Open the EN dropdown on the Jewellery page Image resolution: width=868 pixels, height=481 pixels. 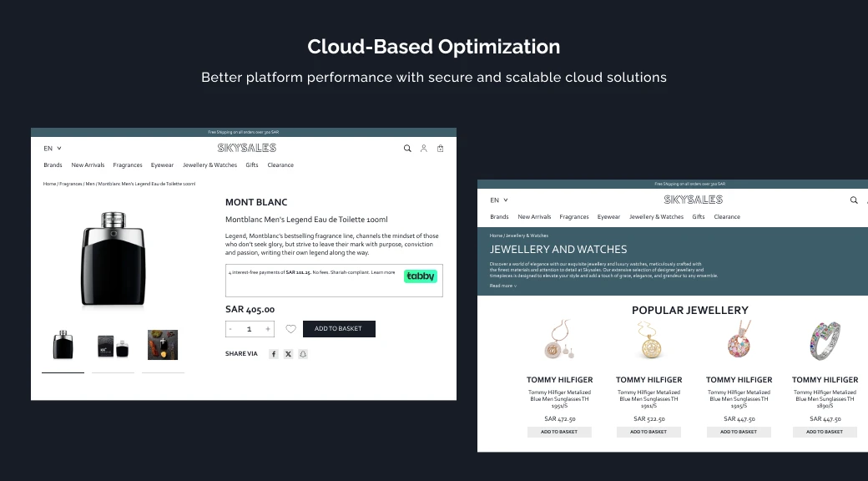pyautogui.click(x=497, y=200)
